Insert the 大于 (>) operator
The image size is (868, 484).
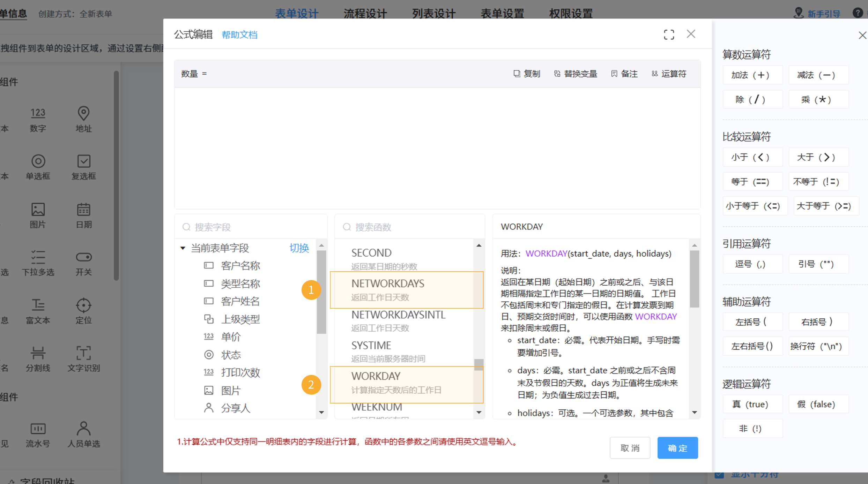click(818, 157)
